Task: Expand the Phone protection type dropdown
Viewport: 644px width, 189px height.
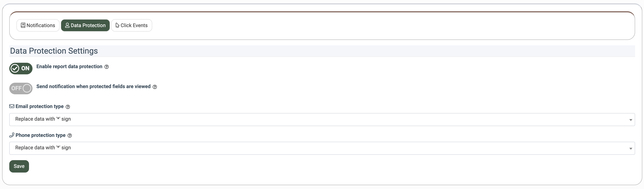Action: pos(322,148)
